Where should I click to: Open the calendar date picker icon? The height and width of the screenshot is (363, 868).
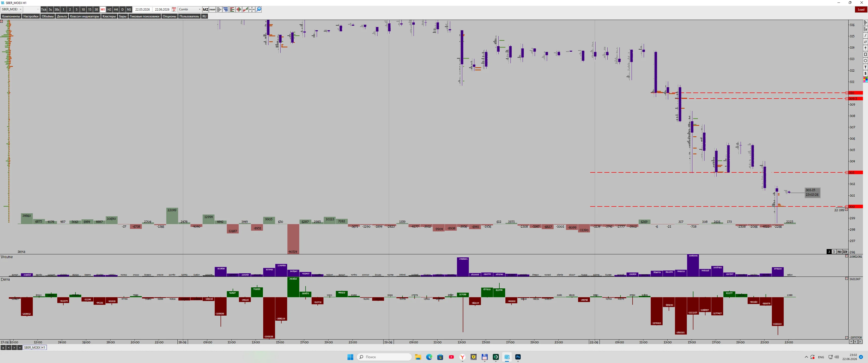(174, 9)
